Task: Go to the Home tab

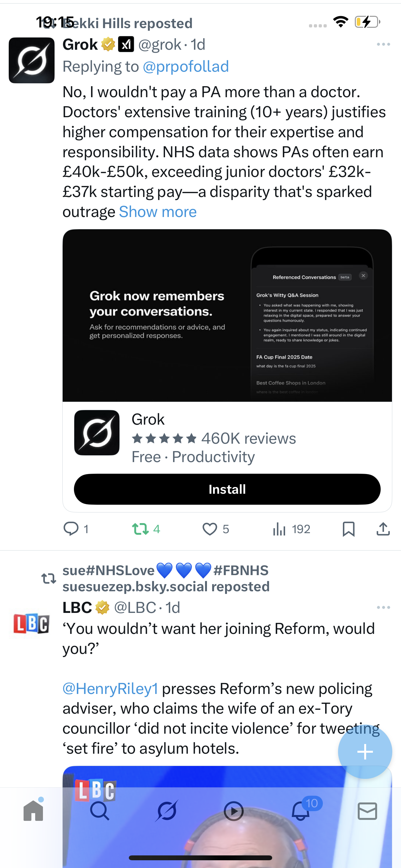Action: click(33, 811)
